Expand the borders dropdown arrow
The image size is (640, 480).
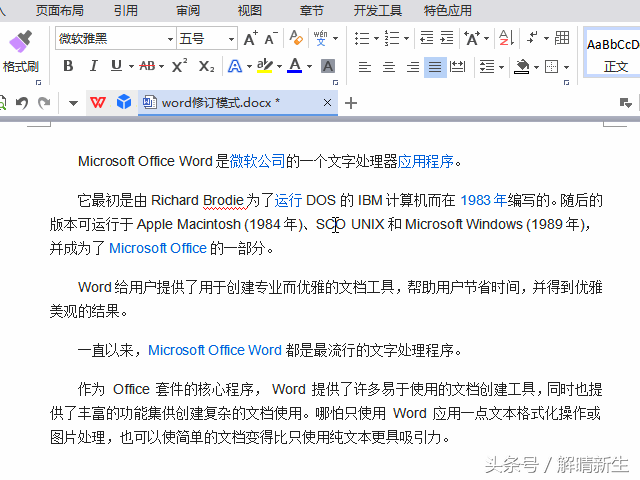[x=567, y=67]
